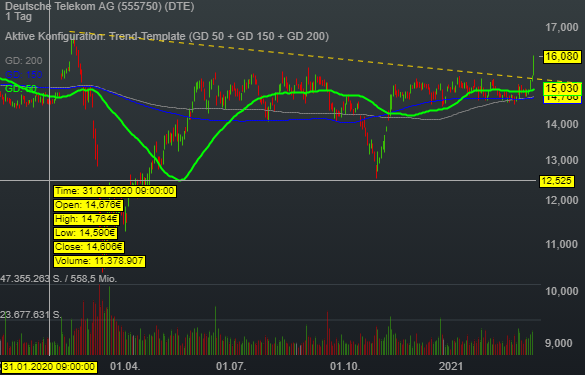Screen dimensions: 585x375
Task: Click the 'GD: 150' legend label
Action: click(24, 75)
